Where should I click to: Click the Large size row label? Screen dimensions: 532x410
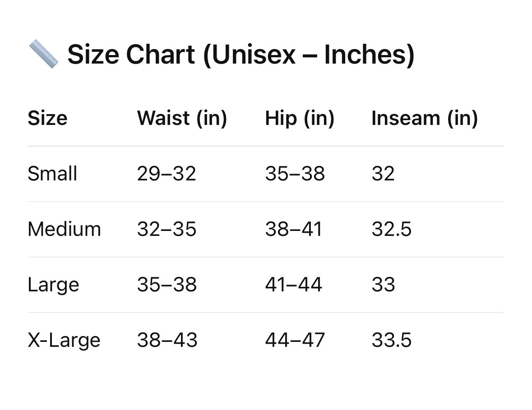(x=53, y=285)
